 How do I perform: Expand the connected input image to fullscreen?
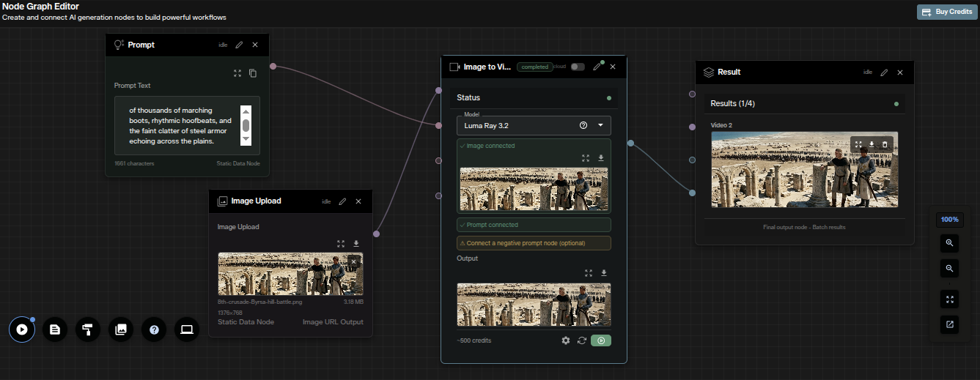585,157
